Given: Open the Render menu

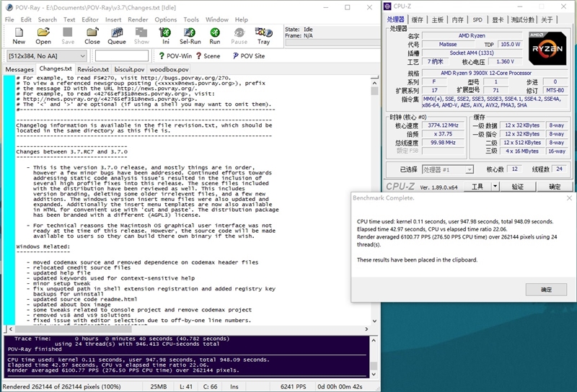Looking at the screenshot, I should tap(137, 19).
